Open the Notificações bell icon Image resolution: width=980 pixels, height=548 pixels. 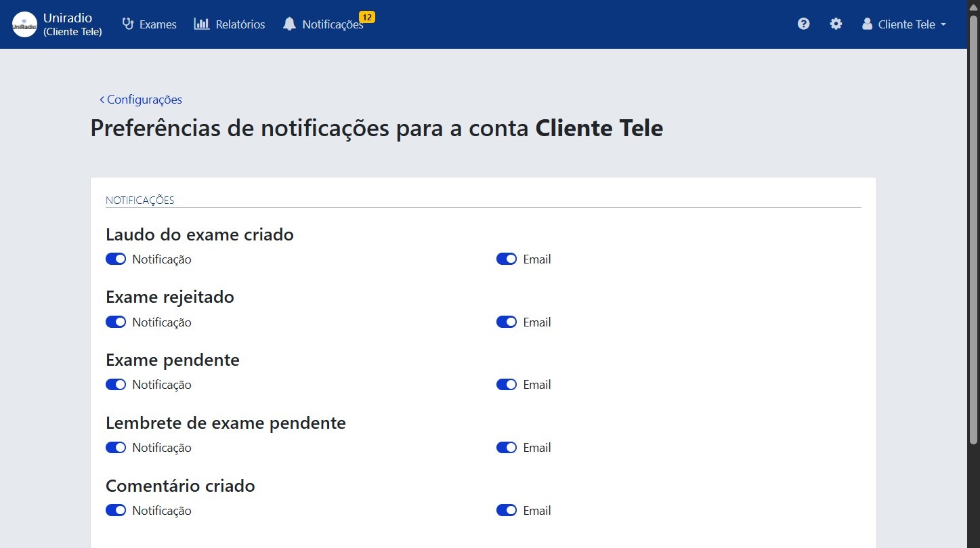(x=290, y=24)
